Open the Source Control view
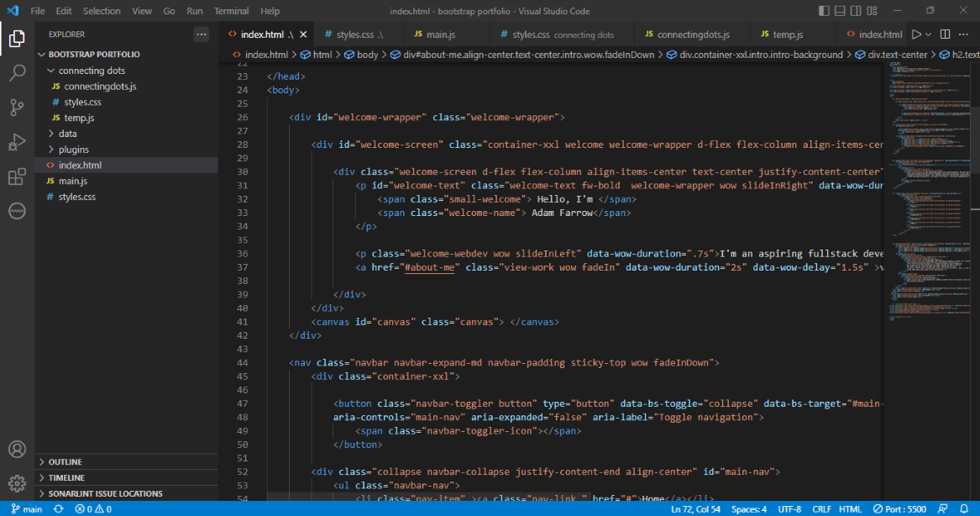 coord(17,108)
